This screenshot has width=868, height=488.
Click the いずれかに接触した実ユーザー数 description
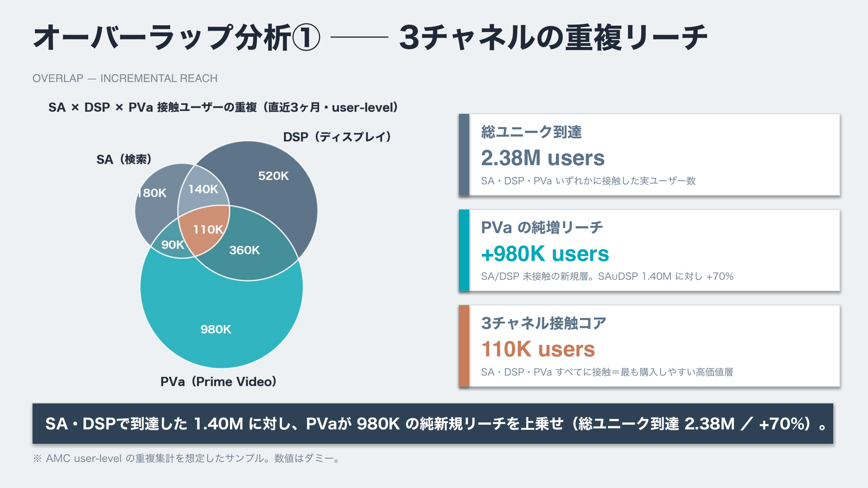point(588,181)
